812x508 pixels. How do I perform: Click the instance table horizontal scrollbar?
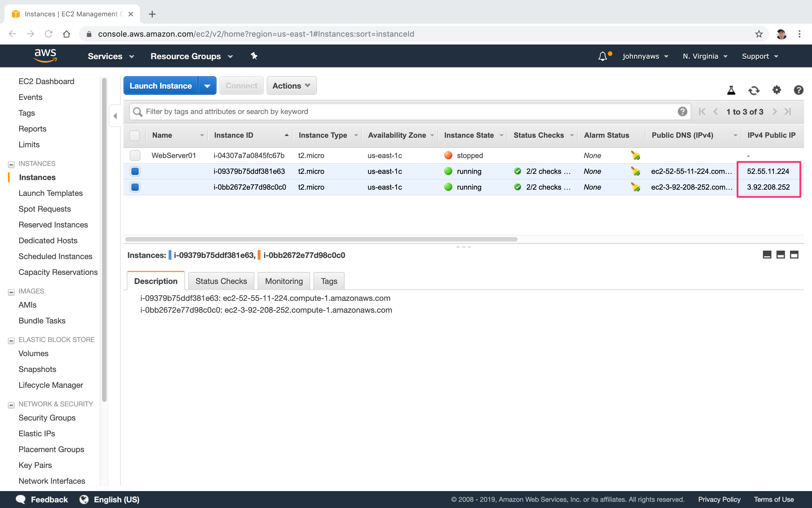pos(321,239)
